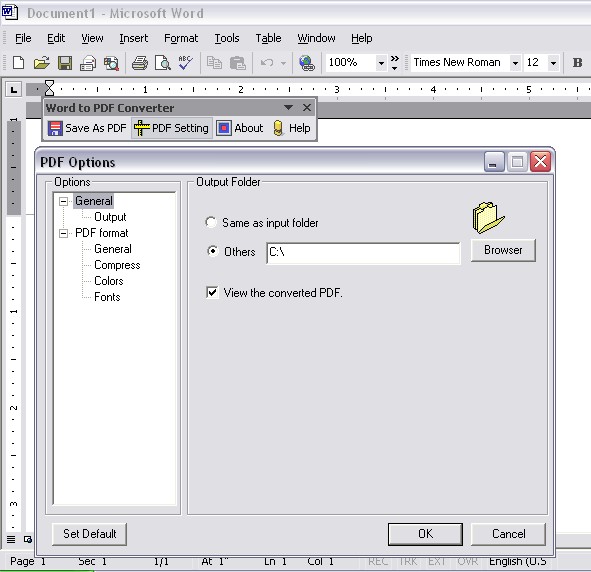The width and height of the screenshot is (591, 572).
Task: Open converter toolbar options arrow
Action: pyautogui.click(x=288, y=108)
